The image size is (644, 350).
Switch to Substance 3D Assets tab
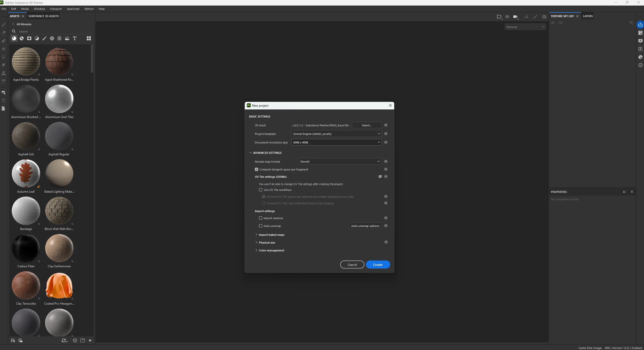coord(43,16)
